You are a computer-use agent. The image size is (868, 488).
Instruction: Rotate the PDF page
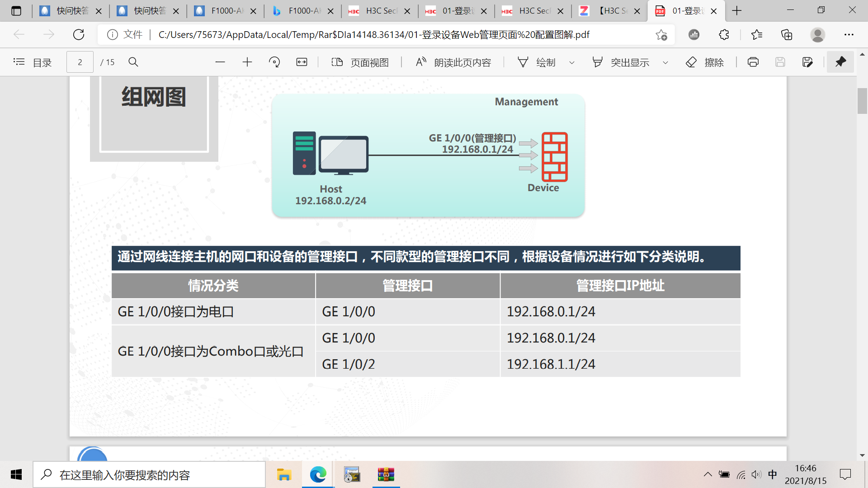tap(274, 62)
